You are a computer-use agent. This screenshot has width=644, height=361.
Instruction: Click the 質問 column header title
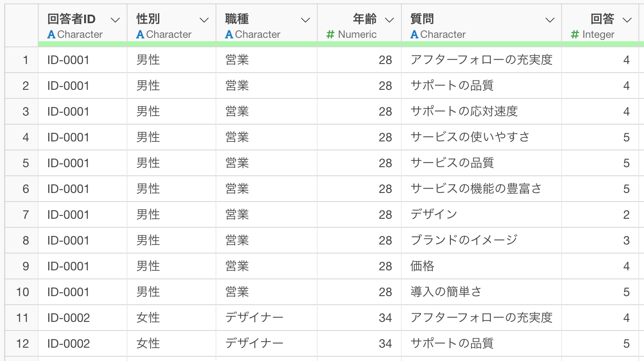pyautogui.click(x=422, y=19)
